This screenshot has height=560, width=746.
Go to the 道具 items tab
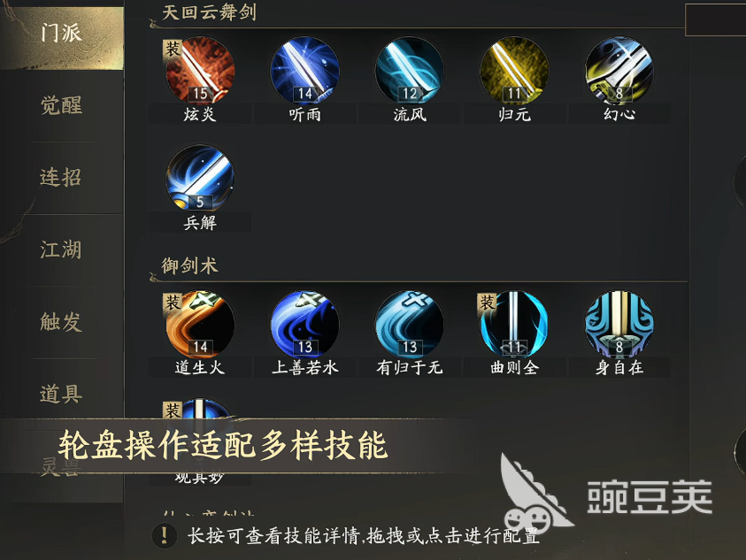(x=62, y=394)
